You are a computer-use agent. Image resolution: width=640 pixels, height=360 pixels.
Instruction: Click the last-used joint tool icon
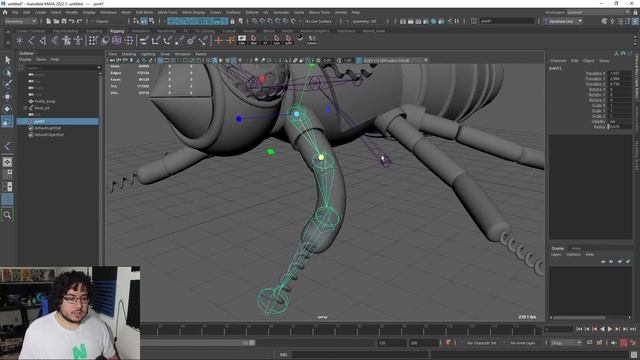point(7,146)
